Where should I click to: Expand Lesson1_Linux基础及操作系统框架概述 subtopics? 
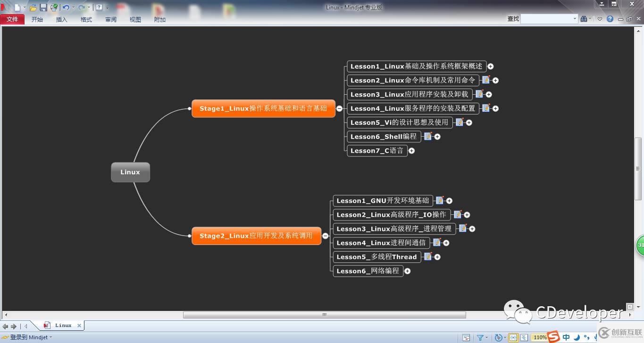(x=491, y=66)
